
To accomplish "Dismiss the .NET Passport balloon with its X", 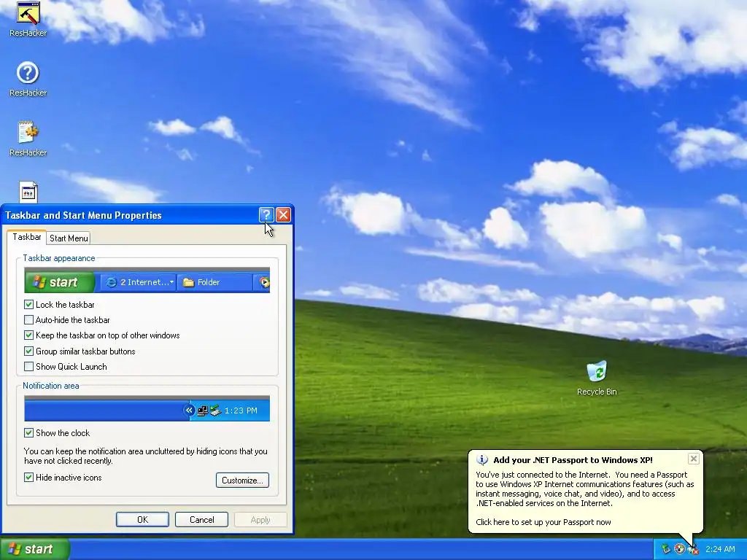I will tap(694, 459).
